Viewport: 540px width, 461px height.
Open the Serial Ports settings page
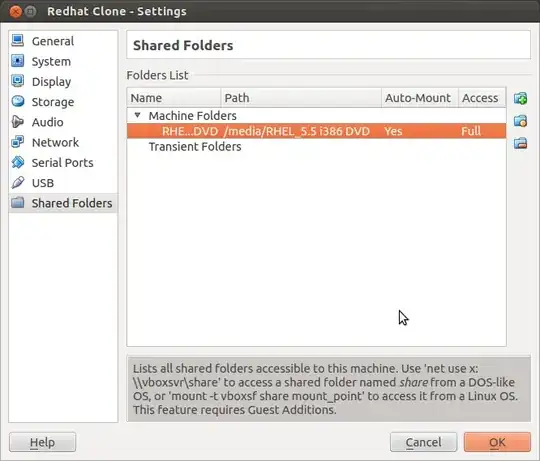(x=63, y=163)
